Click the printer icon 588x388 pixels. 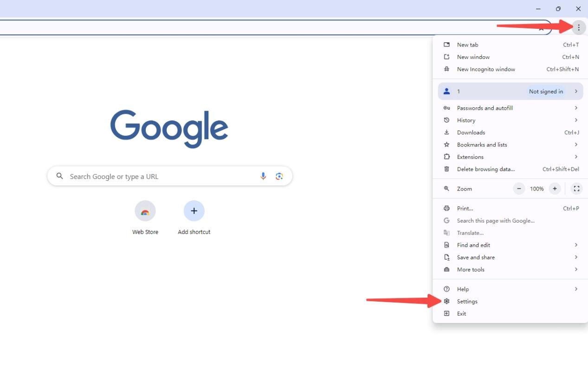446,209
